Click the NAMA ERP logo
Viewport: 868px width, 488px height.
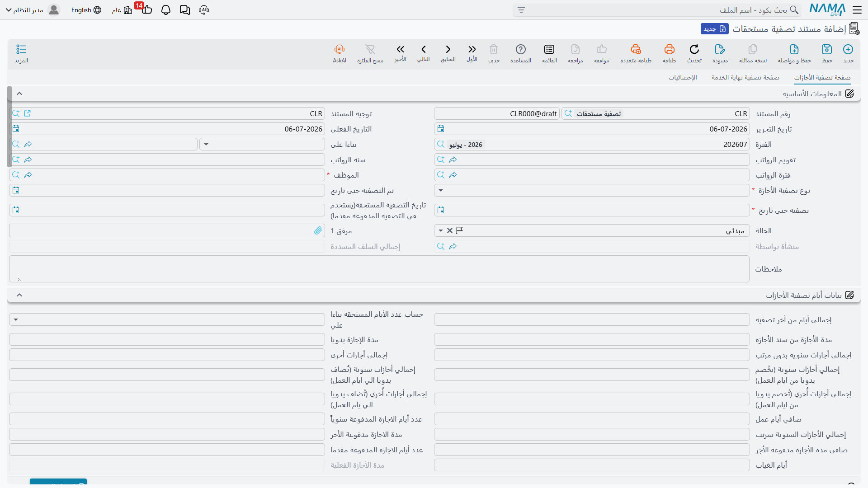[x=827, y=10]
